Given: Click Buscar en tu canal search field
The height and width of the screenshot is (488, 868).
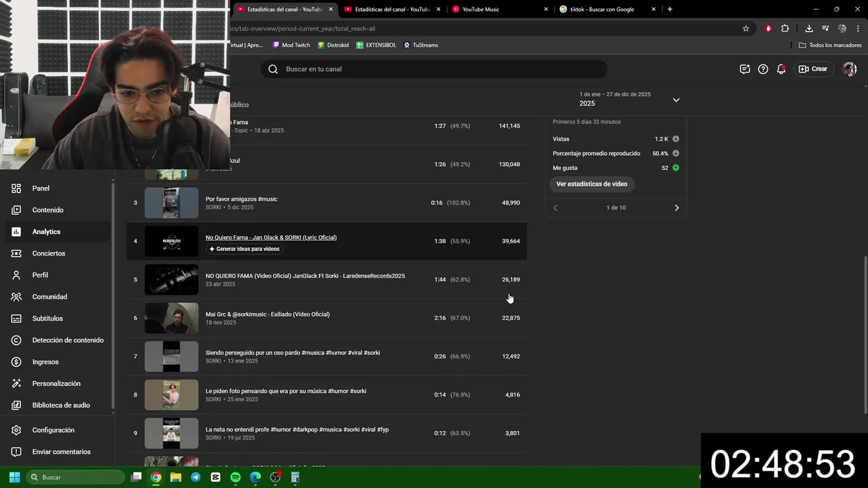Looking at the screenshot, I should click(x=434, y=69).
